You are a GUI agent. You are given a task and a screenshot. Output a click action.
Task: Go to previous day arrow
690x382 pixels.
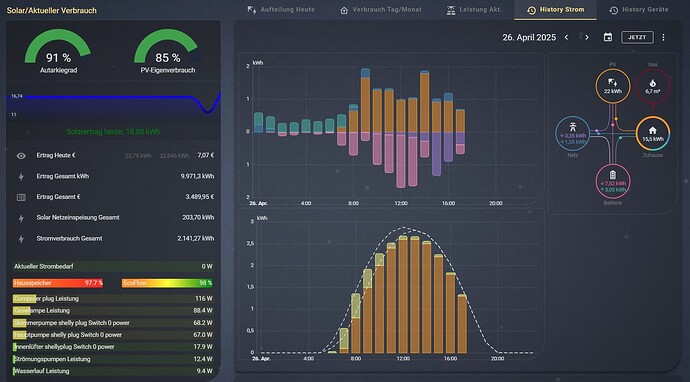(566, 37)
